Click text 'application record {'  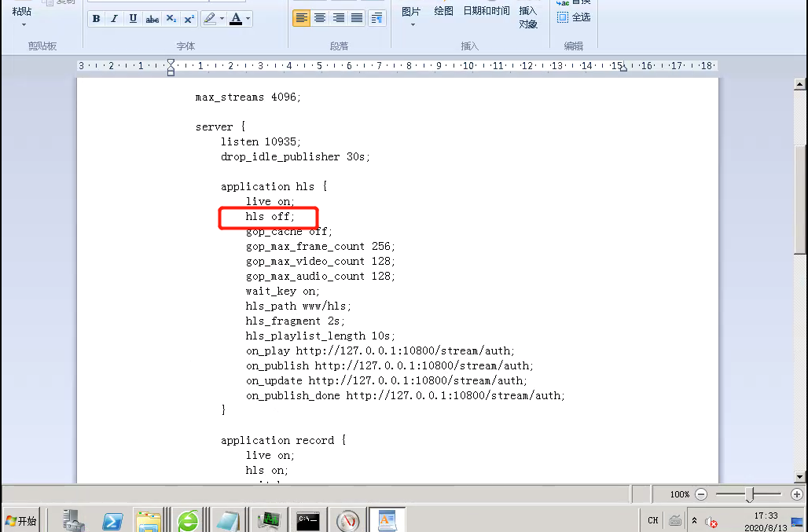coord(283,440)
